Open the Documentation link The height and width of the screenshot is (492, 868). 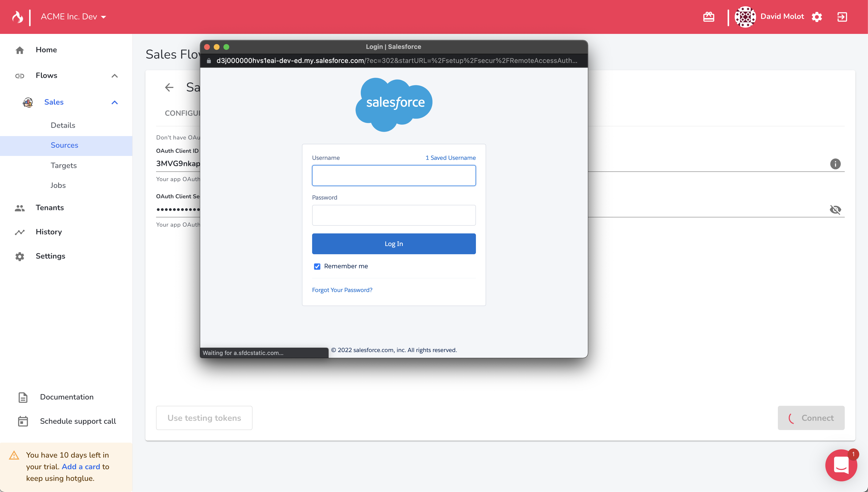click(67, 397)
